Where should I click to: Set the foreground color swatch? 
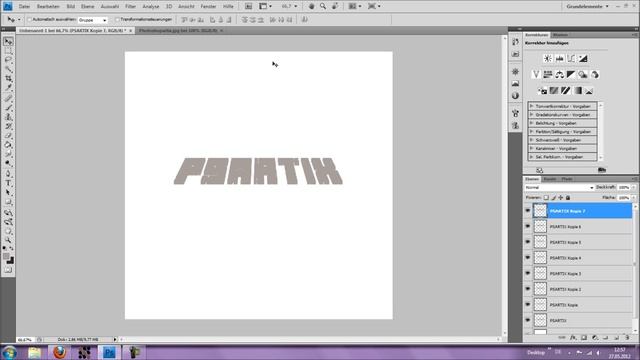(x=6, y=256)
